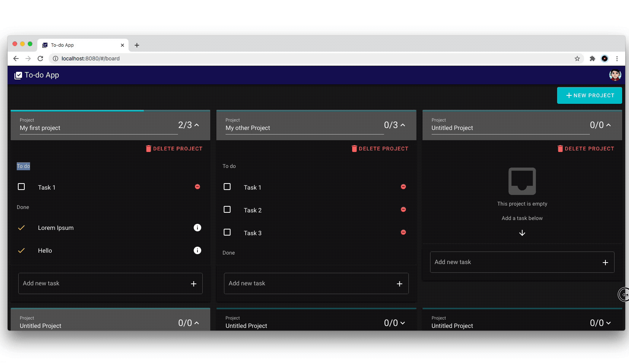This screenshot has width=629, height=364.
Task: Collapse the bottom-left Untitled Project card
Action: [197, 323]
